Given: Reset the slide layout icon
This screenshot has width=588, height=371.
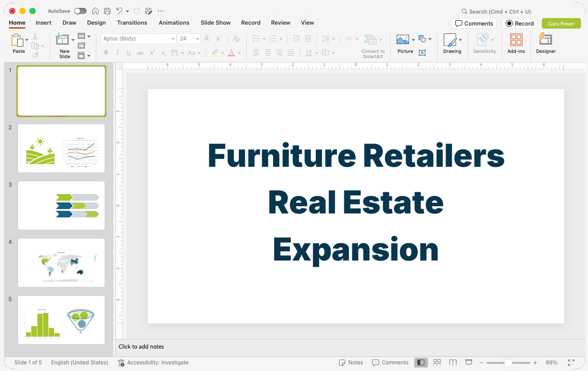Looking at the screenshot, I should (81, 45).
